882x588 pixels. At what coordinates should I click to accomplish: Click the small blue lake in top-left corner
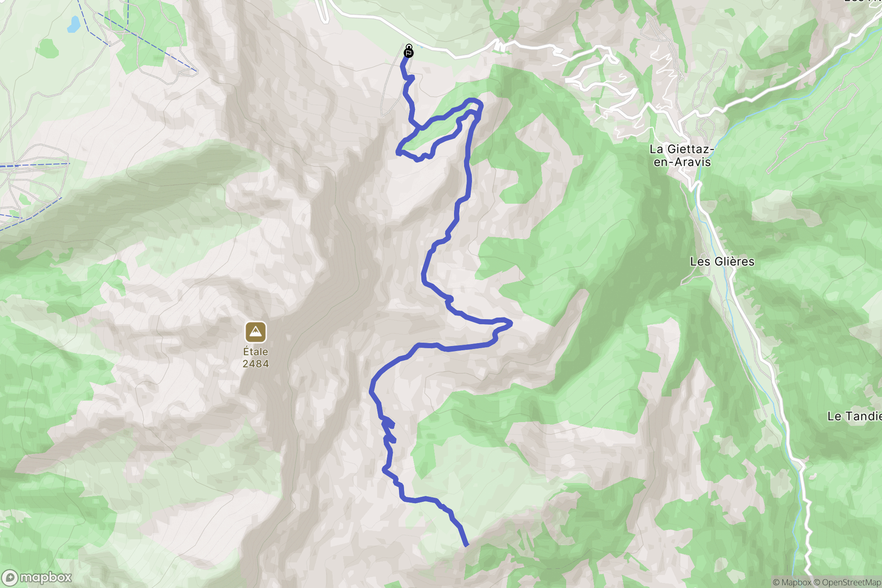[73, 24]
